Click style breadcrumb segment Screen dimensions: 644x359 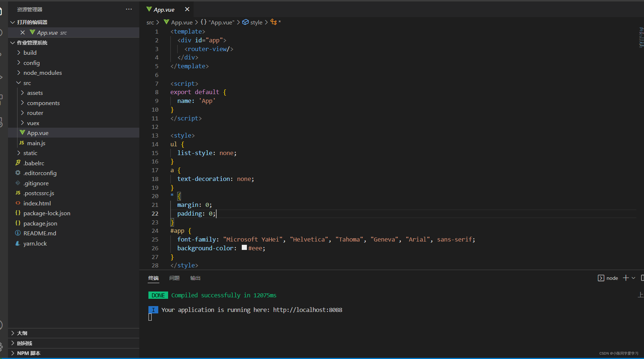click(x=252, y=22)
